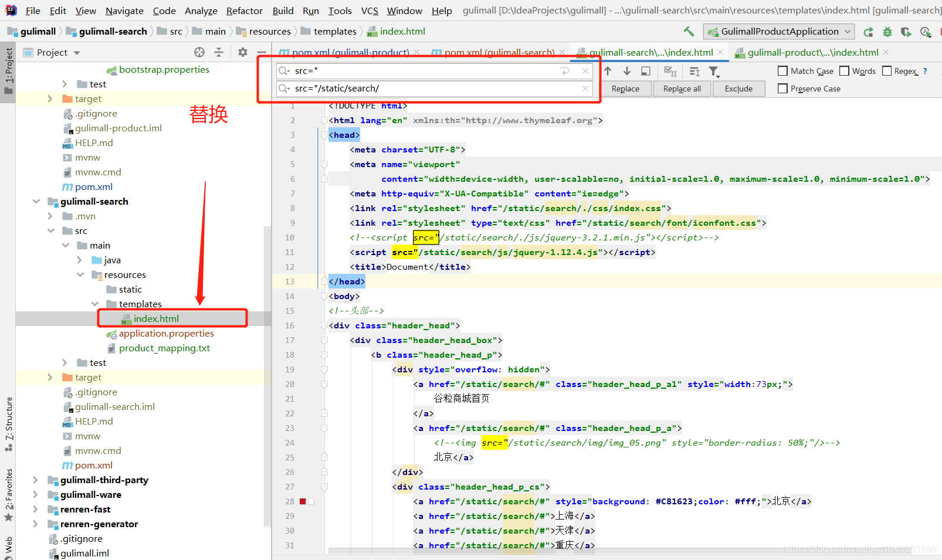Collapse the gulimall-search module node
942x560 pixels.
tap(36, 201)
